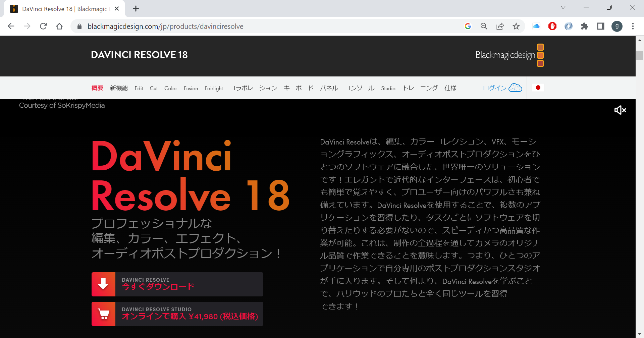
Task: Open a new browser tab
Action: click(136, 9)
